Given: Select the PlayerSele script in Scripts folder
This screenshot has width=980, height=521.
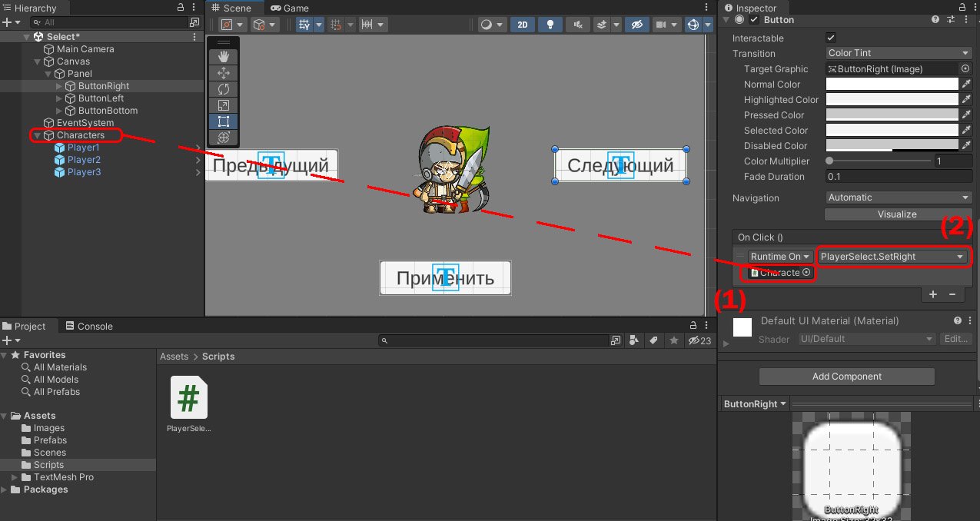Looking at the screenshot, I should 188,396.
